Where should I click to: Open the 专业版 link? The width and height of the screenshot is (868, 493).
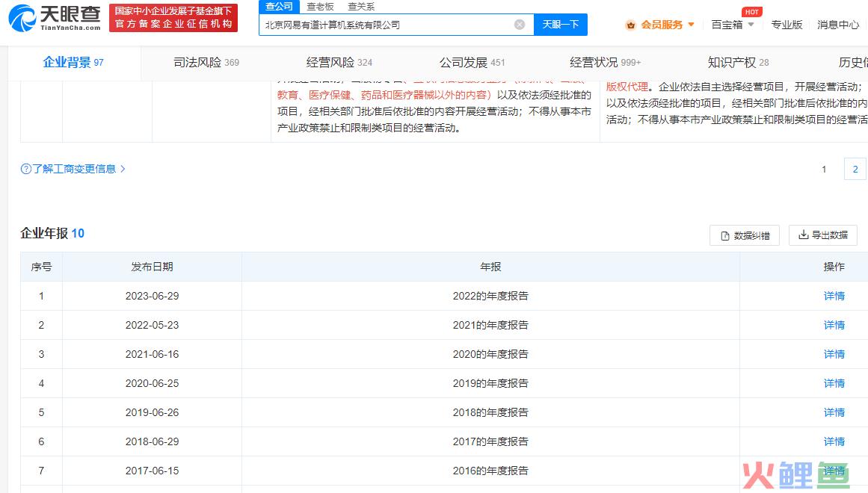point(787,25)
